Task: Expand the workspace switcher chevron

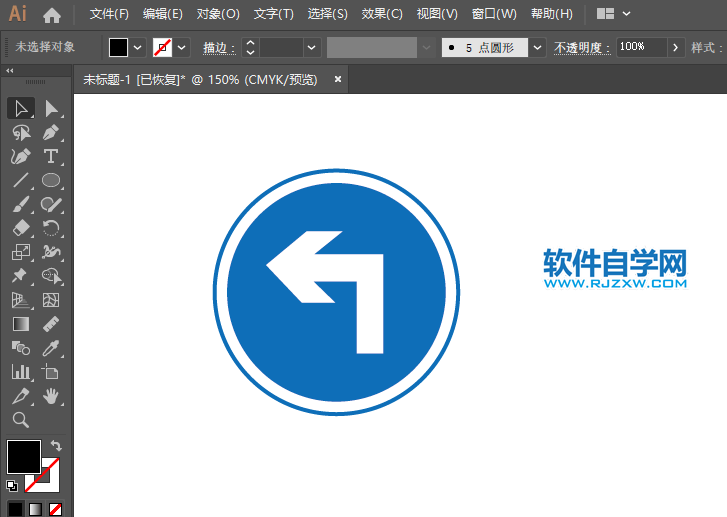Action: [626, 14]
